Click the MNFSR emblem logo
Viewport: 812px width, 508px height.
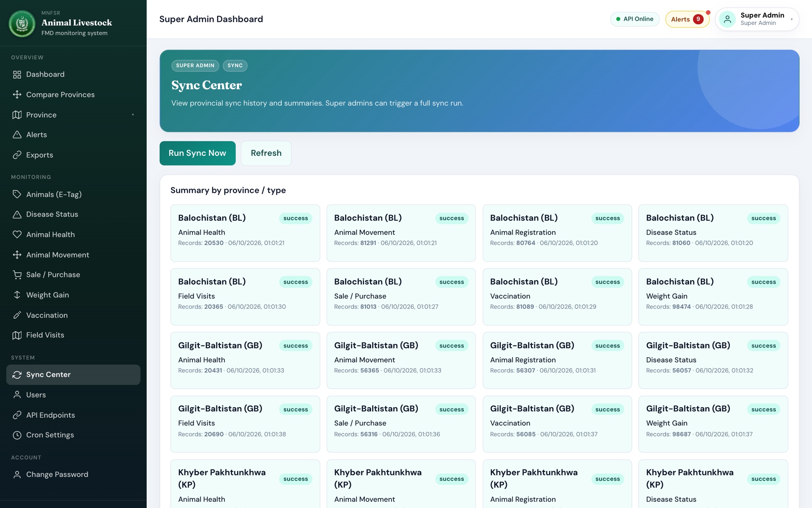pyautogui.click(x=22, y=24)
